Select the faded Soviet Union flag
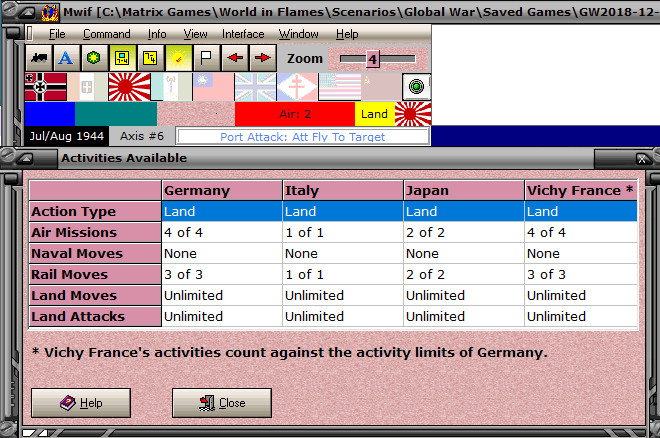Screen dimensions: 660x438 pos(381,87)
